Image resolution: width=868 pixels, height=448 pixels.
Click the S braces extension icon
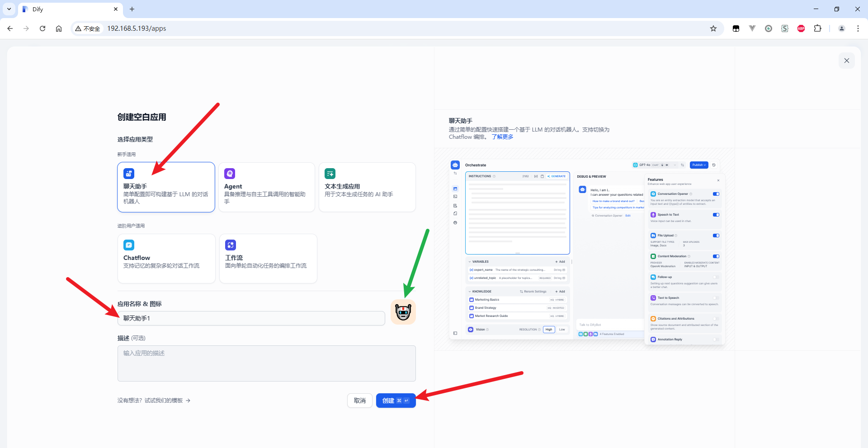point(785,28)
